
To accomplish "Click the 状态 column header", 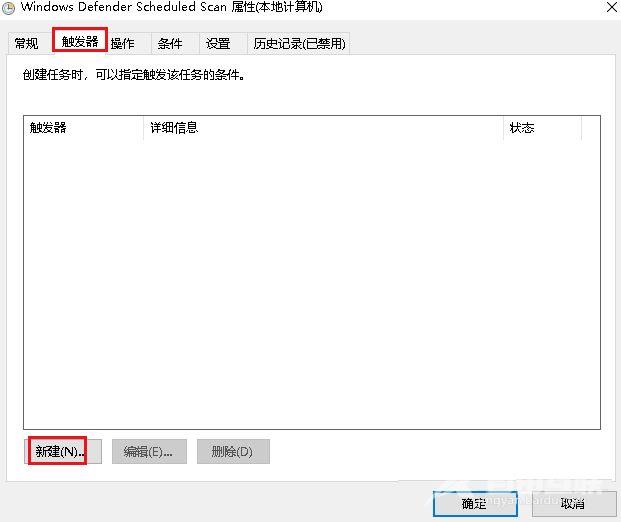I will pyautogui.click(x=542, y=128).
